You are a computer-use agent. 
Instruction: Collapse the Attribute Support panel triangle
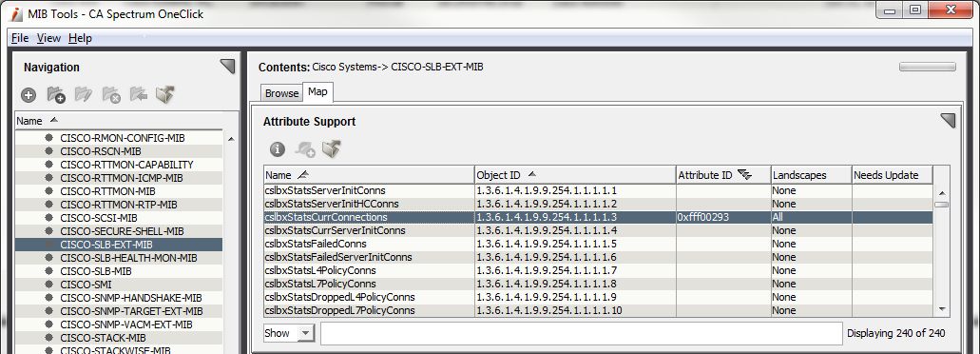(948, 120)
